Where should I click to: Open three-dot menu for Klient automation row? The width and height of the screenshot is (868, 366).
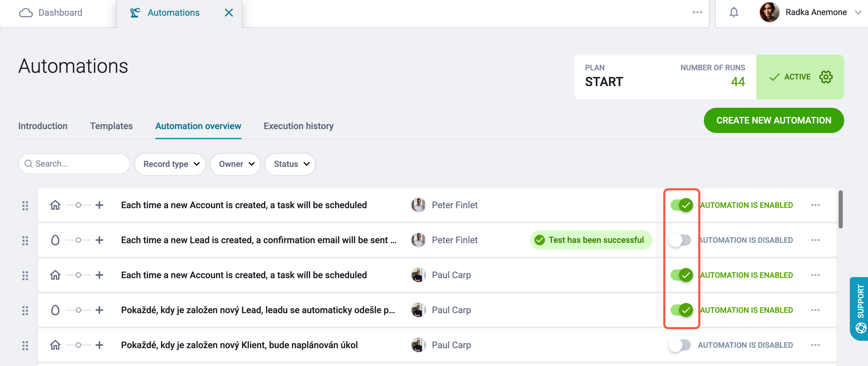point(815,345)
